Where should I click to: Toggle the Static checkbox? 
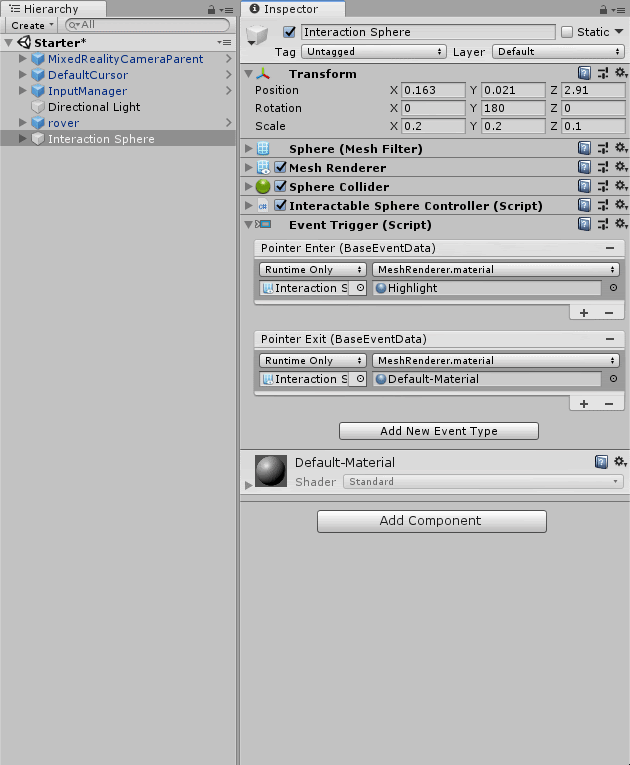[x=567, y=32]
